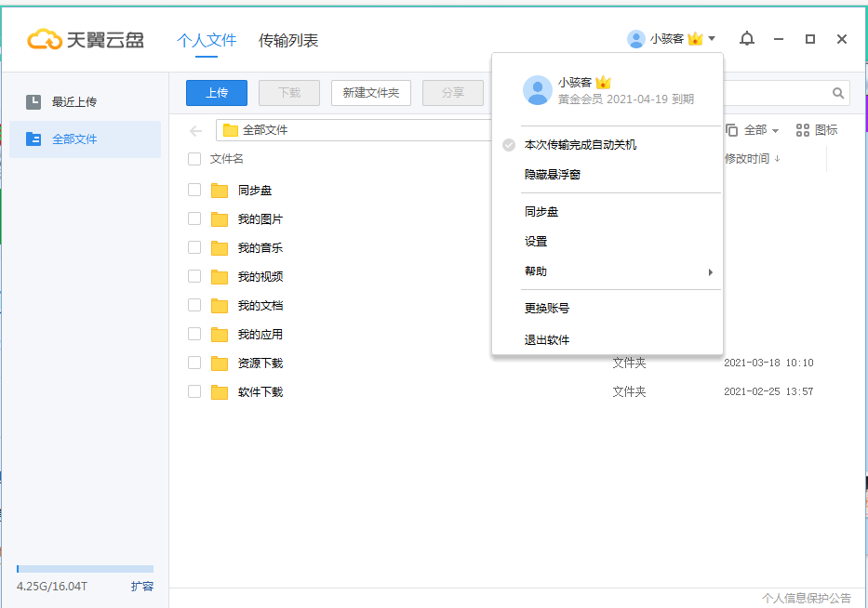Click the folder icon of 我的图片

coord(220,219)
